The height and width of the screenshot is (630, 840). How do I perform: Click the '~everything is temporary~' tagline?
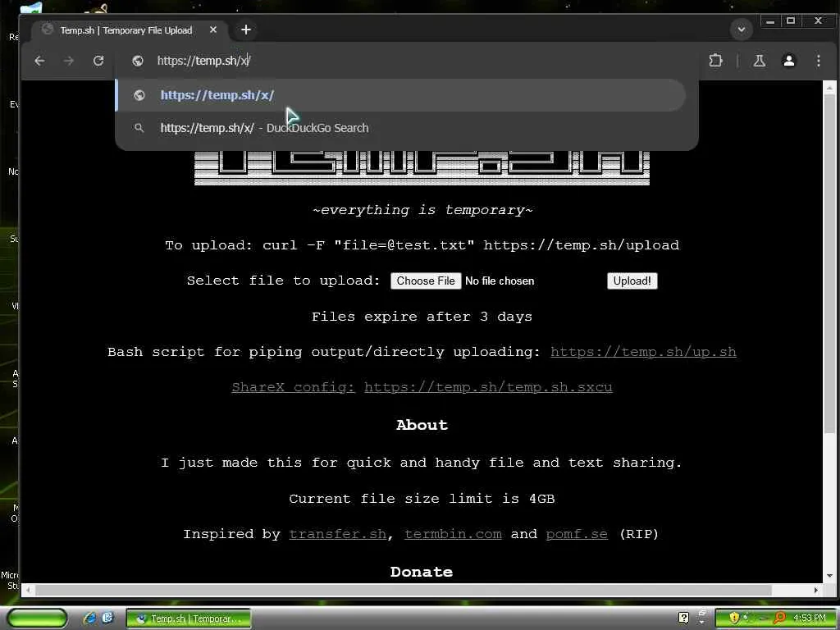pyautogui.click(x=422, y=210)
